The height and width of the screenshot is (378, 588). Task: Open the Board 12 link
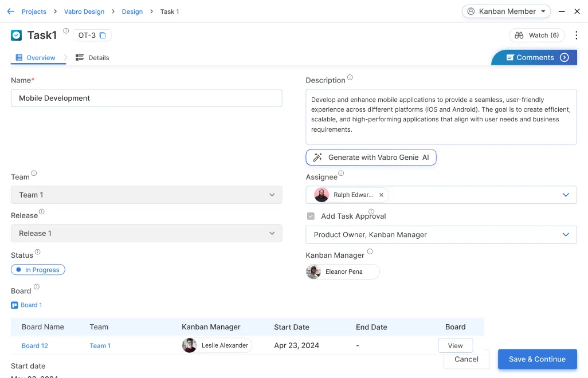point(35,345)
